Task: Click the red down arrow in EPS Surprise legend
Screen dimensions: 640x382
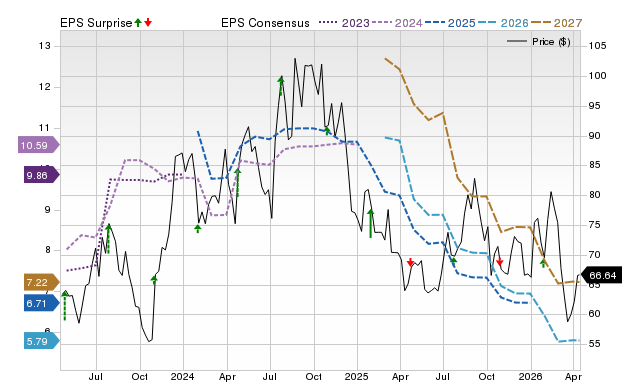Action: pyautogui.click(x=148, y=23)
